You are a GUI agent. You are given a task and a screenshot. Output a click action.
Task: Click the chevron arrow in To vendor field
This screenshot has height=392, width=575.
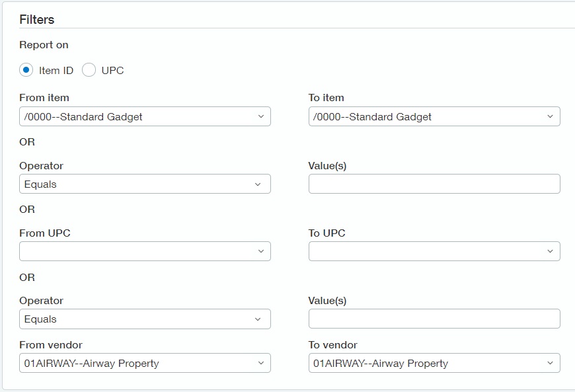[x=550, y=363]
